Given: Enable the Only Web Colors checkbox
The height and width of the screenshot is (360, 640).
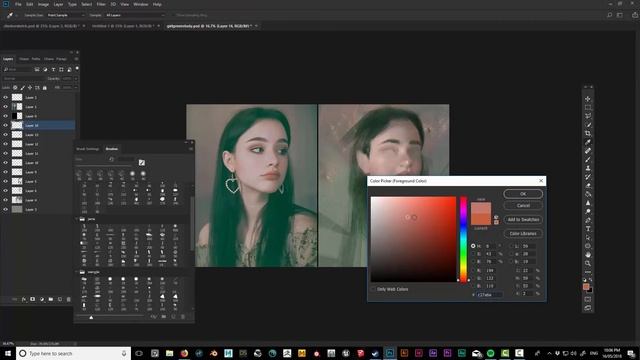Looking at the screenshot, I should coord(373,289).
